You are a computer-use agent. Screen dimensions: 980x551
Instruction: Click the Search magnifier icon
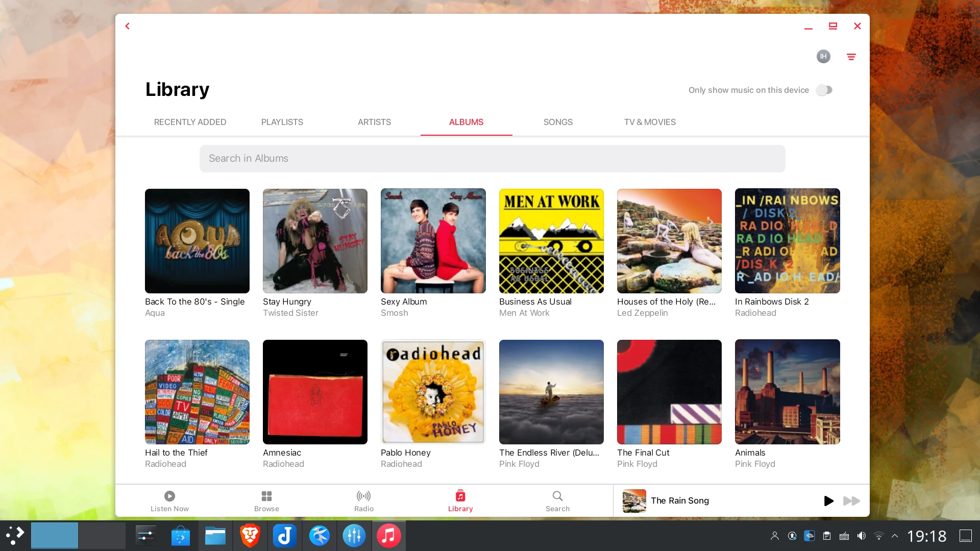coord(557,496)
